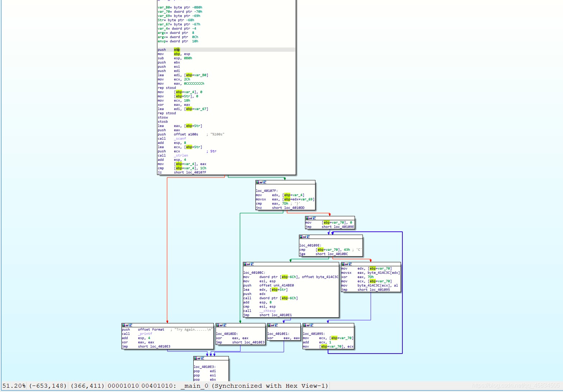Click pencil icon on loc_4010E3 node header
The image size is (563, 392).
tap(199, 358)
